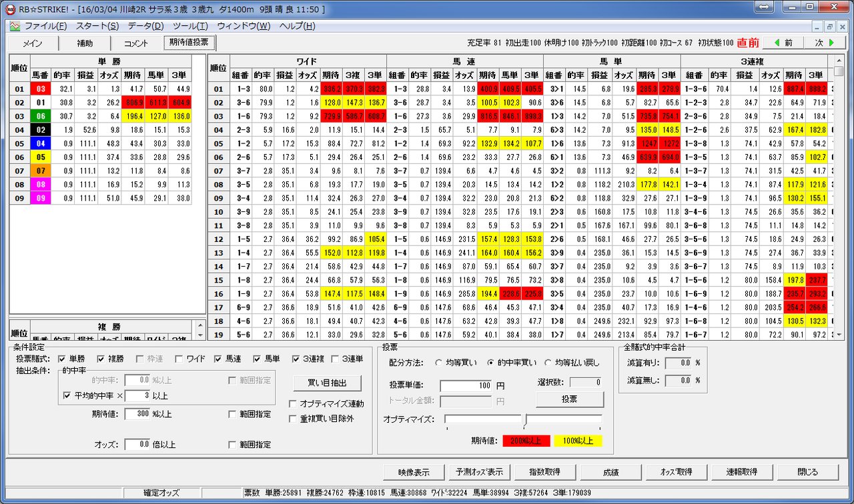Select orange horse number 07 badge
Image resolution: width=854 pixels, height=504 pixels.
tap(40, 170)
